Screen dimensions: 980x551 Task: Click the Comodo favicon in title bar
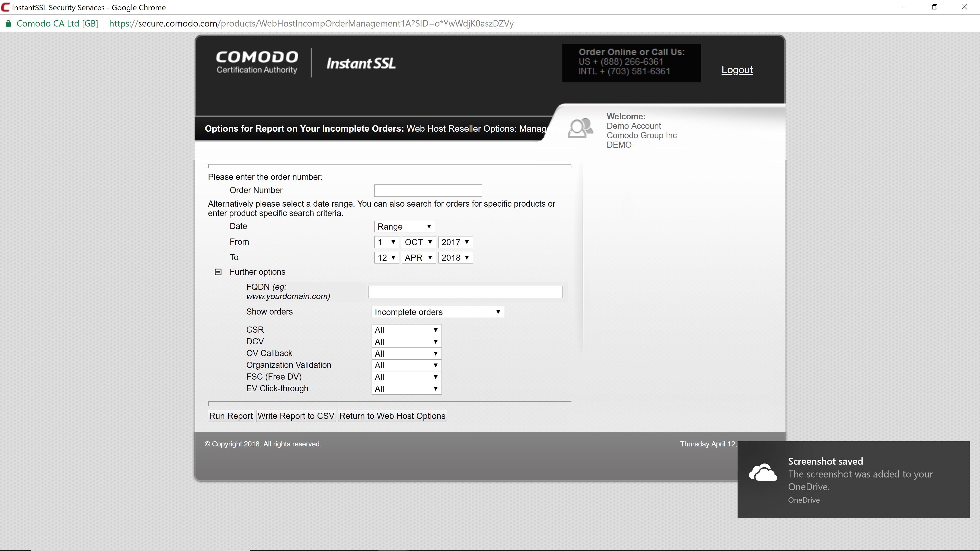click(5, 7)
